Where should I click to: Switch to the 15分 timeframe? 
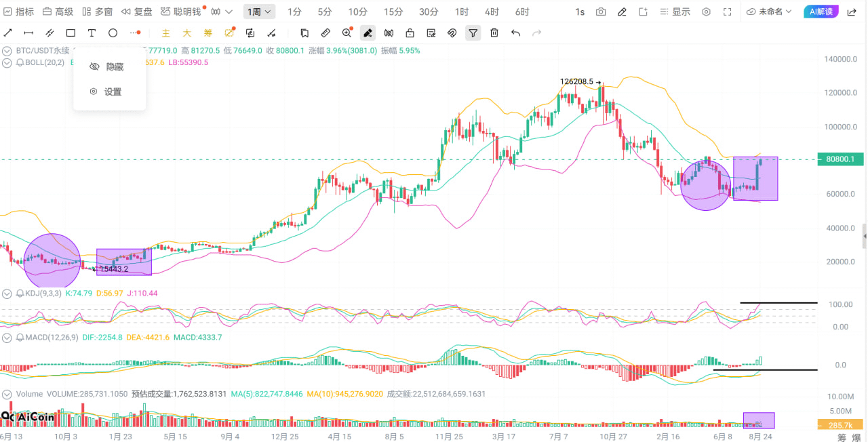393,12
